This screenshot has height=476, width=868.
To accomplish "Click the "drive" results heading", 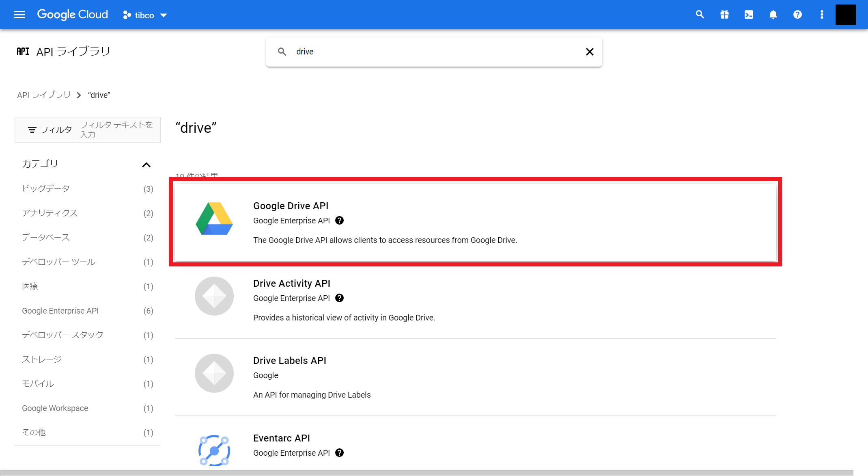I will tap(196, 128).
